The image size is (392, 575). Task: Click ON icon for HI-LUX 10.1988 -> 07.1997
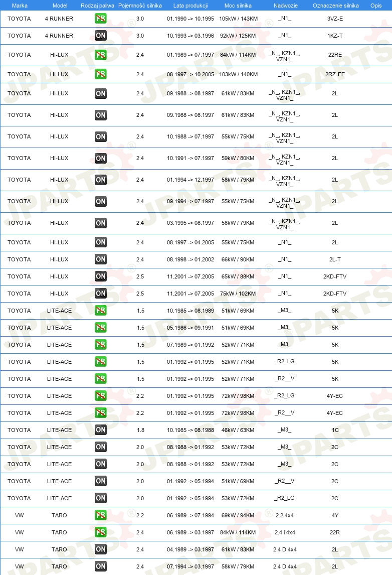(x=100, y=137)
